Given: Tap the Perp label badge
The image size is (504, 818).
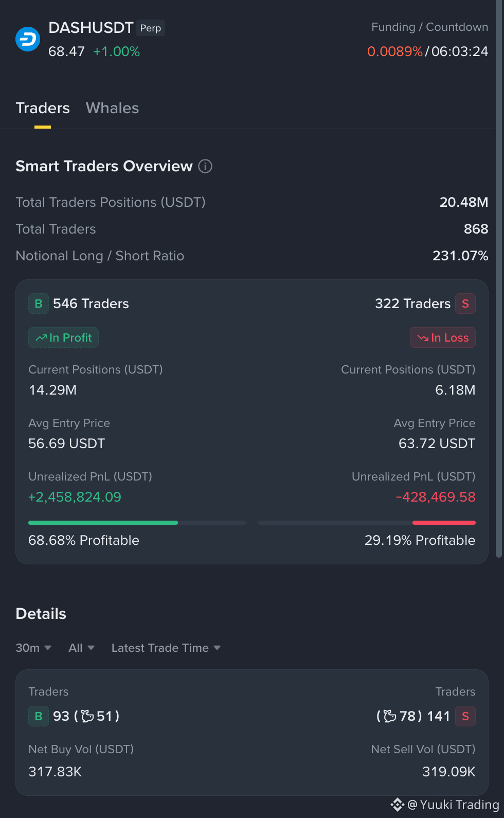Looking at the screenshot, I should pyautogui.click(x=151, y=28).
